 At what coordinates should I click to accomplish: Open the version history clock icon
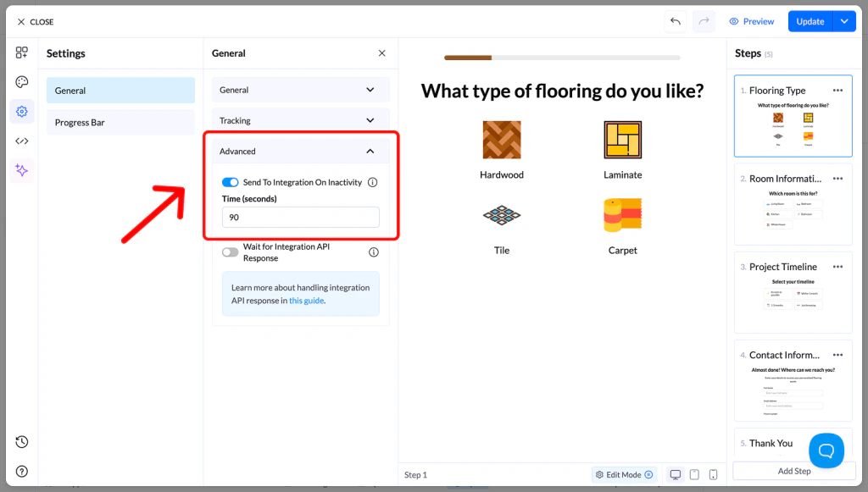21,442
